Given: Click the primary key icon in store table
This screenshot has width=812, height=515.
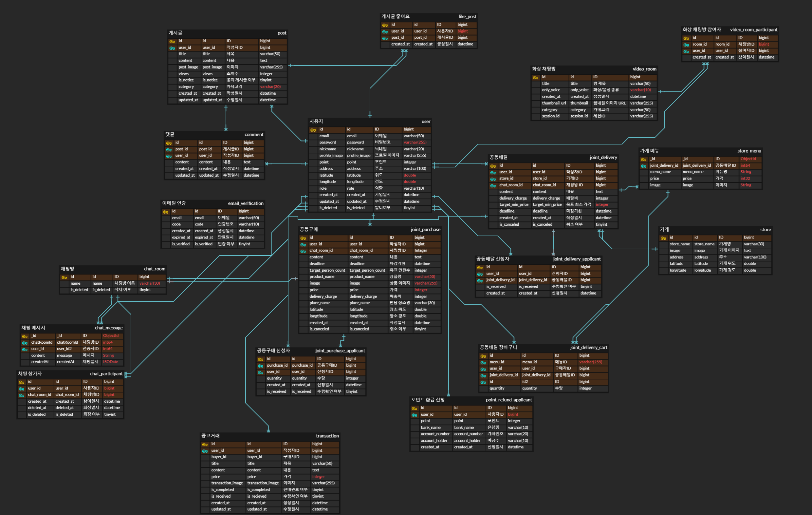Looking at the screenshot, I should point(663,238).
